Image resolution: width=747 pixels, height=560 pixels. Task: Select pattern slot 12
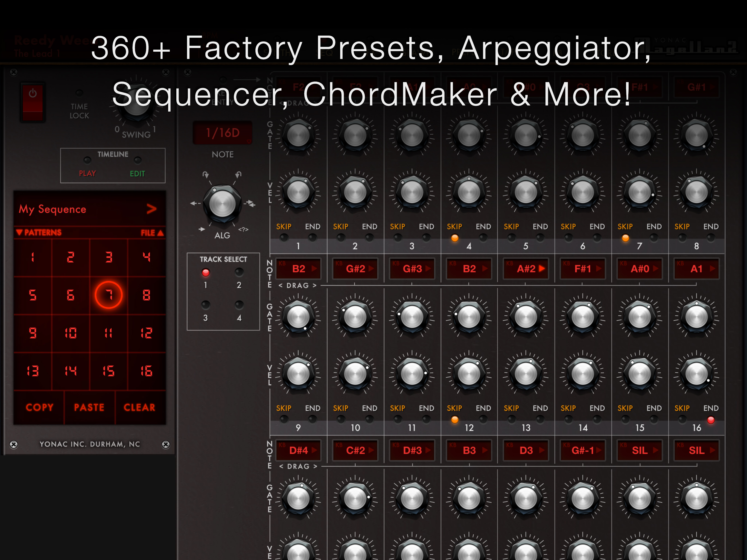coord(146,333)
